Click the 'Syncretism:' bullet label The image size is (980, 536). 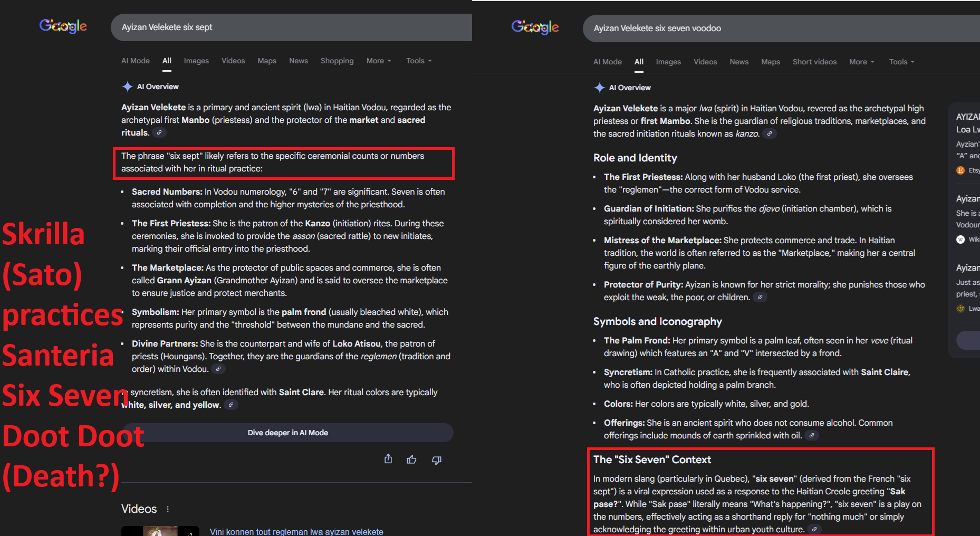pos(628,372)
